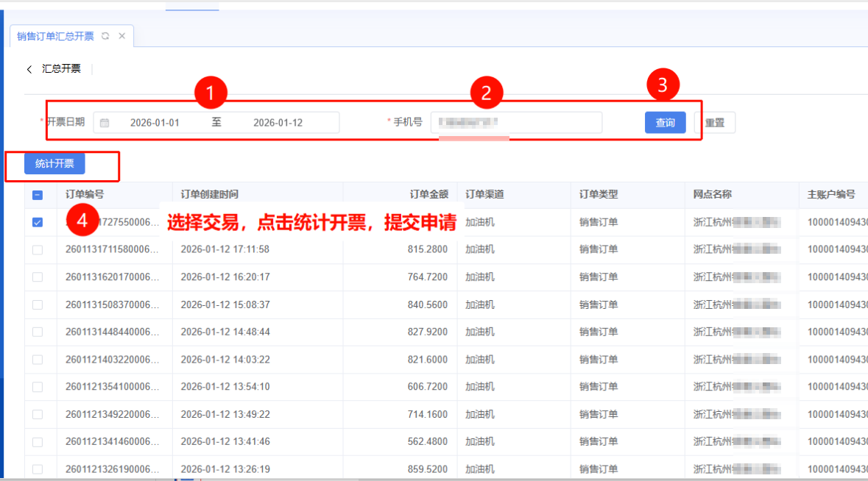
Task: Click the 重置 reset button
Action: tap(714, 123)
